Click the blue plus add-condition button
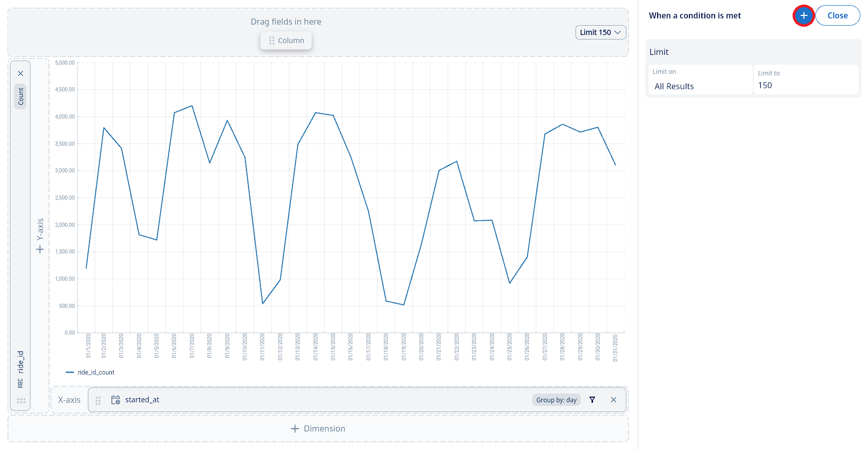Image resolution: width=868 pixels, height=450 pixels. 803,16
